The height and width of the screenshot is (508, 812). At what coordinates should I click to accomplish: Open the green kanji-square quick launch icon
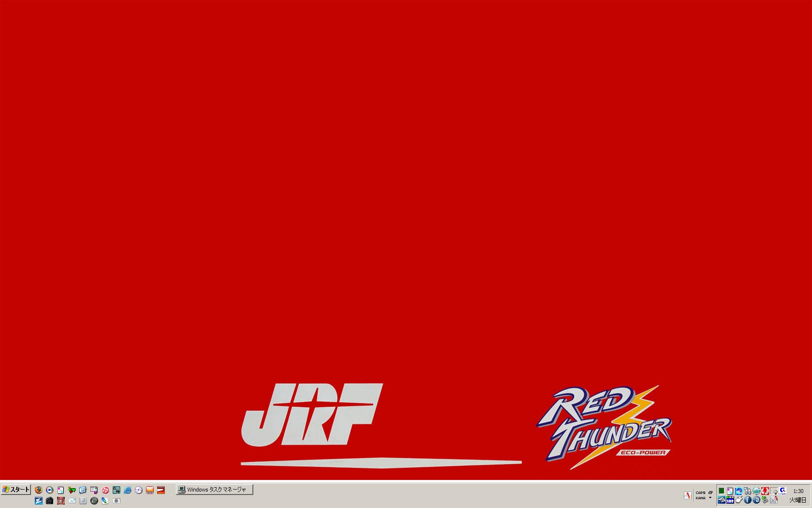coord(116,490)
